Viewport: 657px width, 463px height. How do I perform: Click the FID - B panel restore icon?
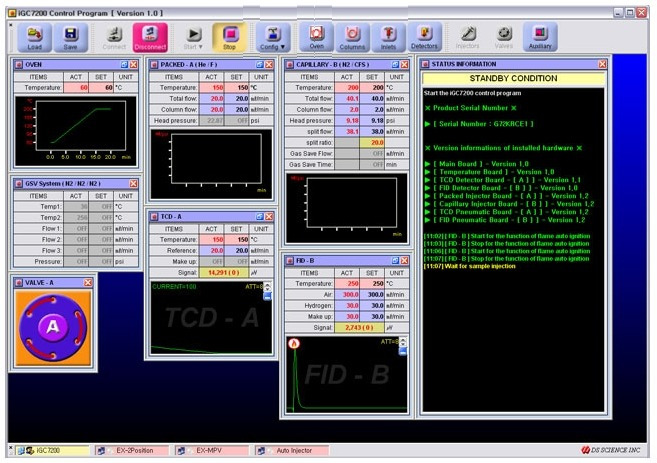point(395,261)
